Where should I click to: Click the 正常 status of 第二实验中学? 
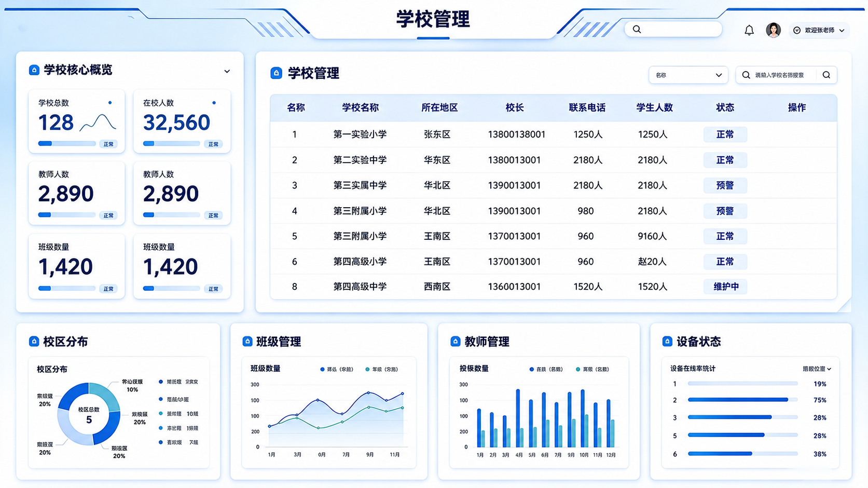click(x=725, y=160)
